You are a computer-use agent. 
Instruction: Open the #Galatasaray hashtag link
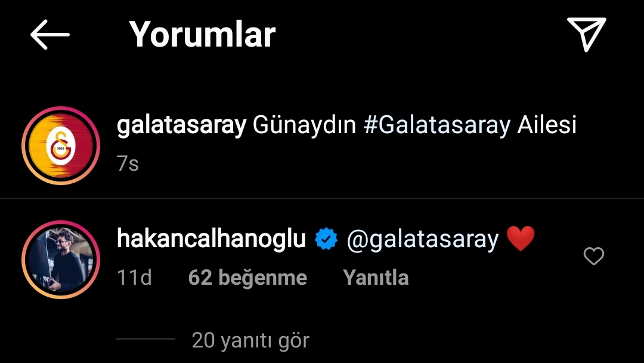pos(437,125)
